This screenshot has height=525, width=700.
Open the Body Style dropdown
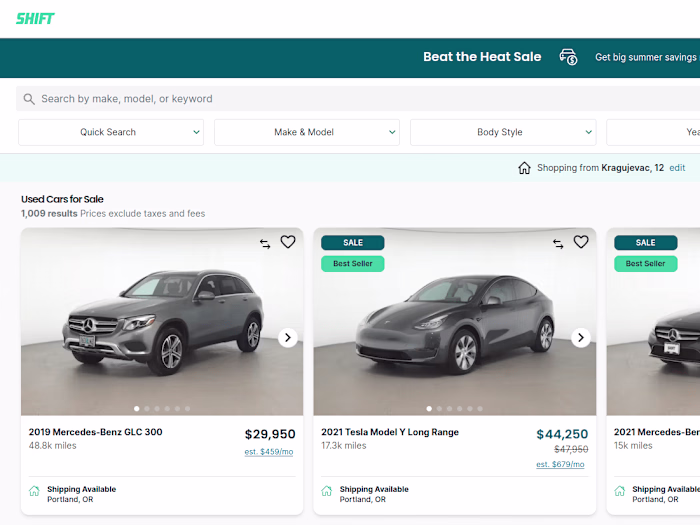point(502,132)
